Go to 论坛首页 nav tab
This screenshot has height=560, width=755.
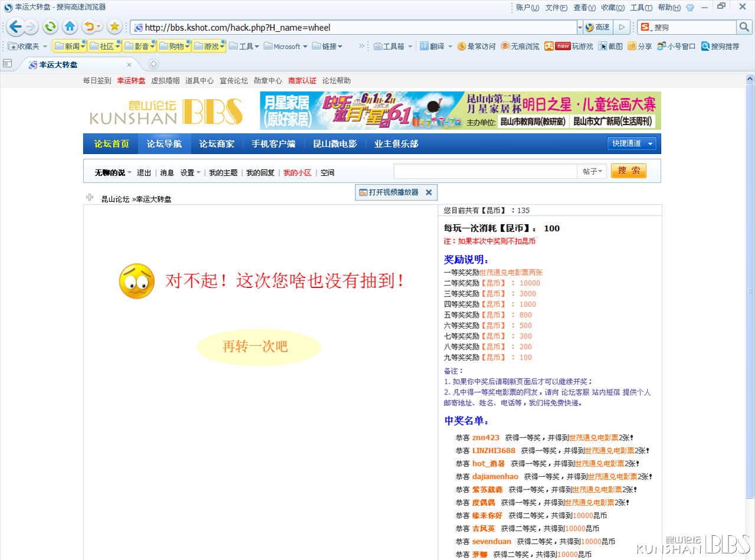(x=112, y=144)
